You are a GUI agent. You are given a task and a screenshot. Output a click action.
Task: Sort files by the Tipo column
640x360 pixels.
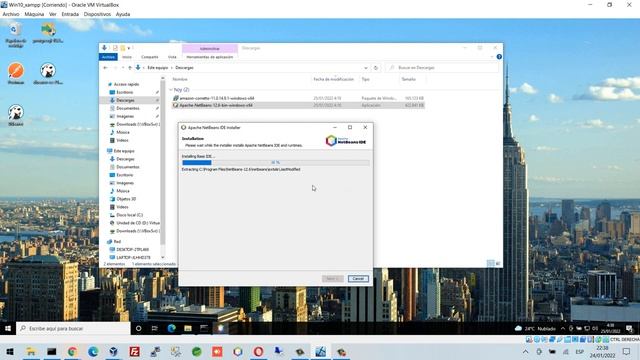[x=365, y=79]
